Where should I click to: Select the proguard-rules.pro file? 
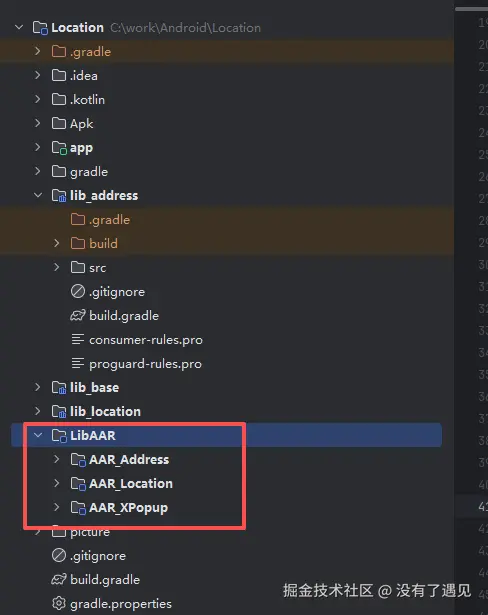[x=145, y=364]
